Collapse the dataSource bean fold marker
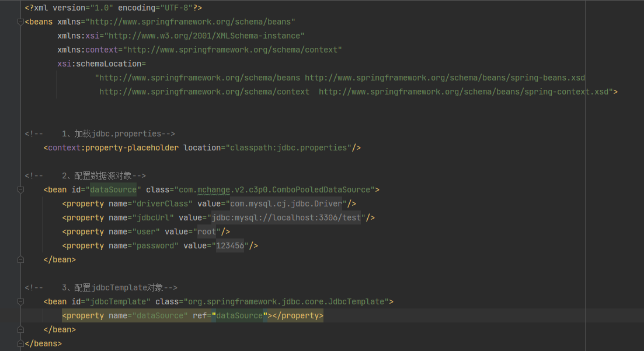Screen dimensions: 644x351 point(20,190)
